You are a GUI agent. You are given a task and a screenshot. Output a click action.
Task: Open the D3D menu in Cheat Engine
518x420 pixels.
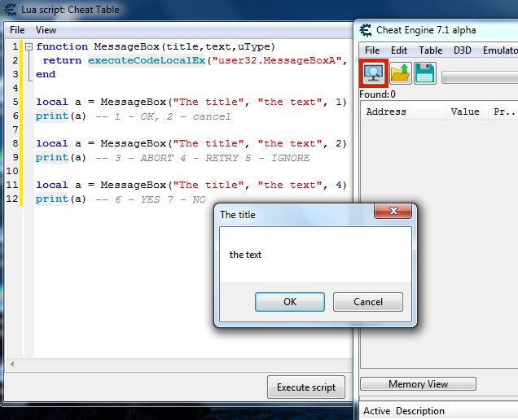pos(463,50)
